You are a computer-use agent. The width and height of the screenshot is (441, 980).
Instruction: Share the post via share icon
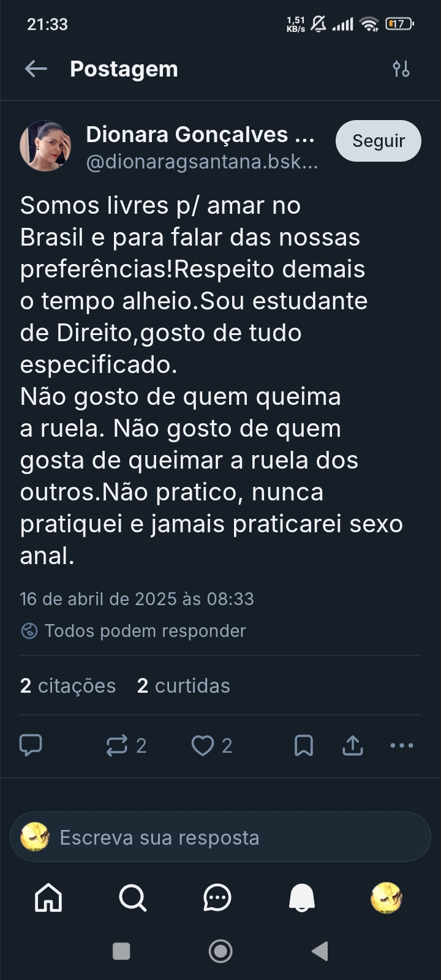[x=353, y=745]
